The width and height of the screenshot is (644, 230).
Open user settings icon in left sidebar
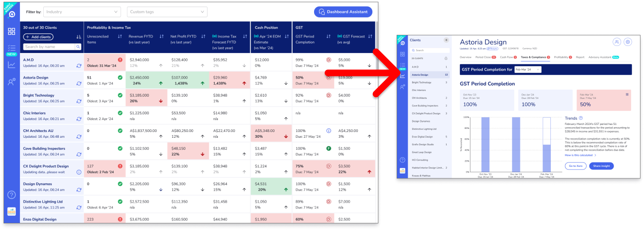(x=11, y=81)
